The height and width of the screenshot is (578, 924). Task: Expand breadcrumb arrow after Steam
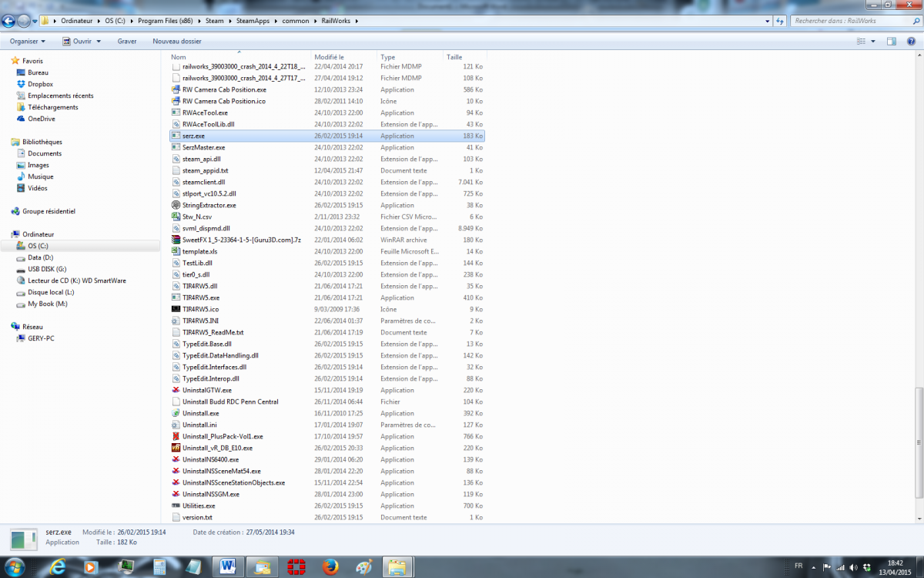229,21
